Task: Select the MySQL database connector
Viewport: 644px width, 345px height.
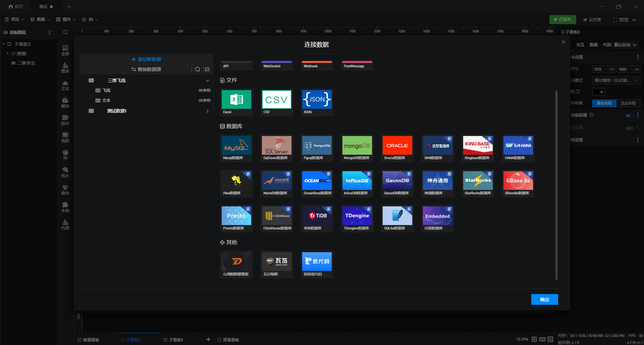Action: tap(236, 148)
